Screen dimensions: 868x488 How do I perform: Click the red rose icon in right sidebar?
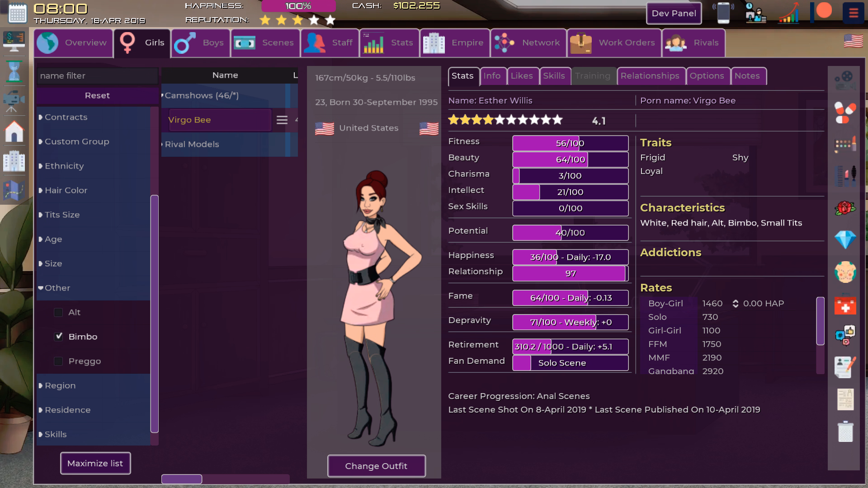844,208
